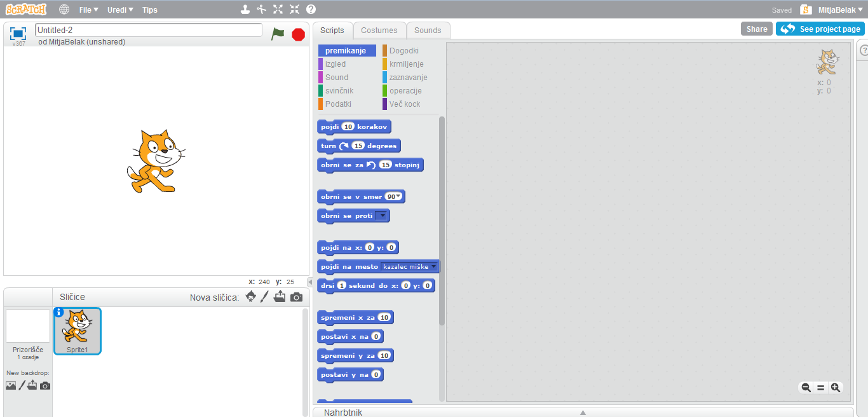This screenshot has height=417, width=868.
Task: Paint a new sprite with brush icon
Action: click(x=265, y=297)
